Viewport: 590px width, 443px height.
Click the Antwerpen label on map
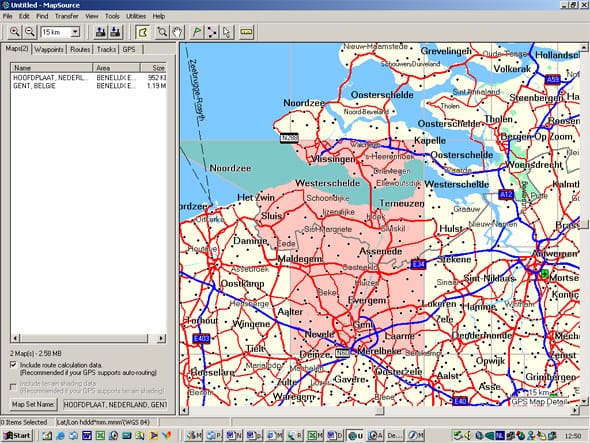555,254
